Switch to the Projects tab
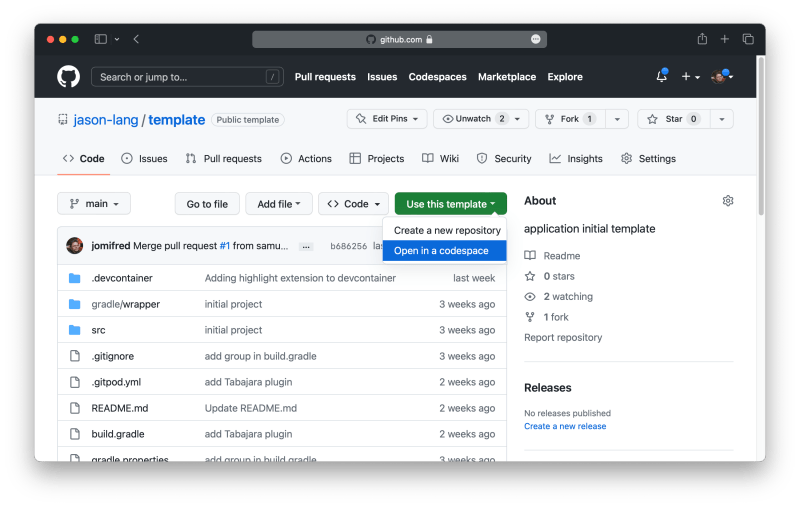The image size is (800, 507). tap(377, 159)
